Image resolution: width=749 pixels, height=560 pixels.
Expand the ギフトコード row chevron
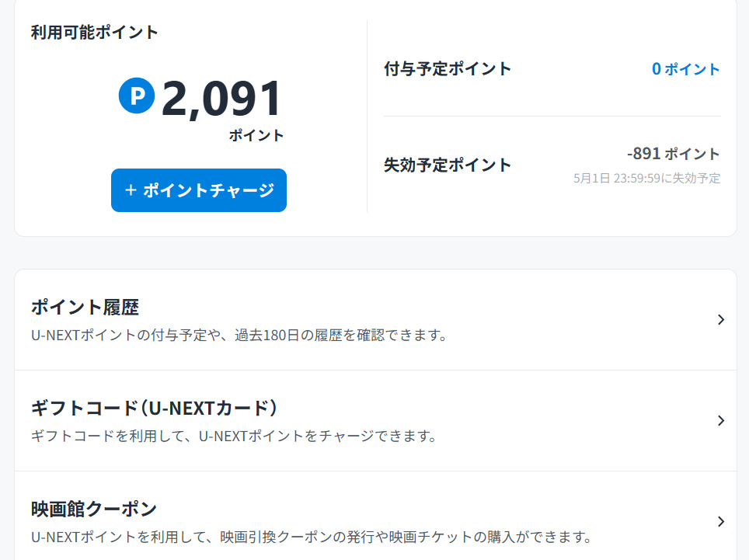[721, 420]
